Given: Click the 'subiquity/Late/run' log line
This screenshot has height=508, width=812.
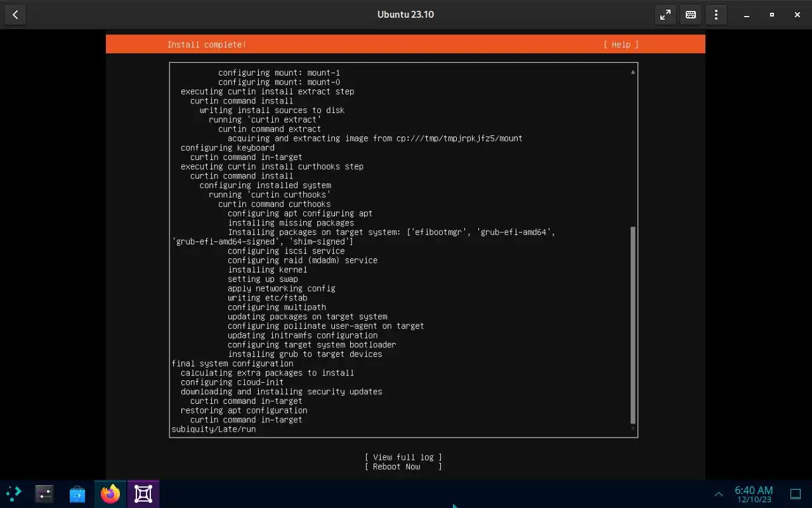Looking at the screenshot, I should click(214, 429).
